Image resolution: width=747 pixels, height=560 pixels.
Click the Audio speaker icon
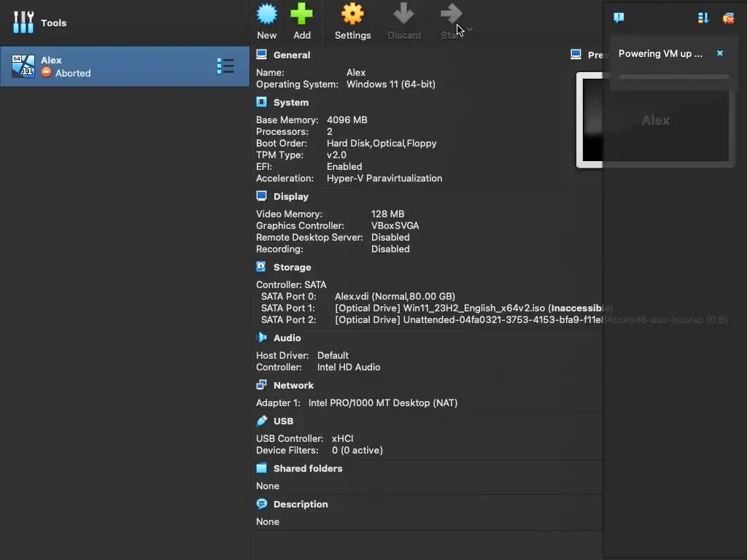[x=262, y=337]
